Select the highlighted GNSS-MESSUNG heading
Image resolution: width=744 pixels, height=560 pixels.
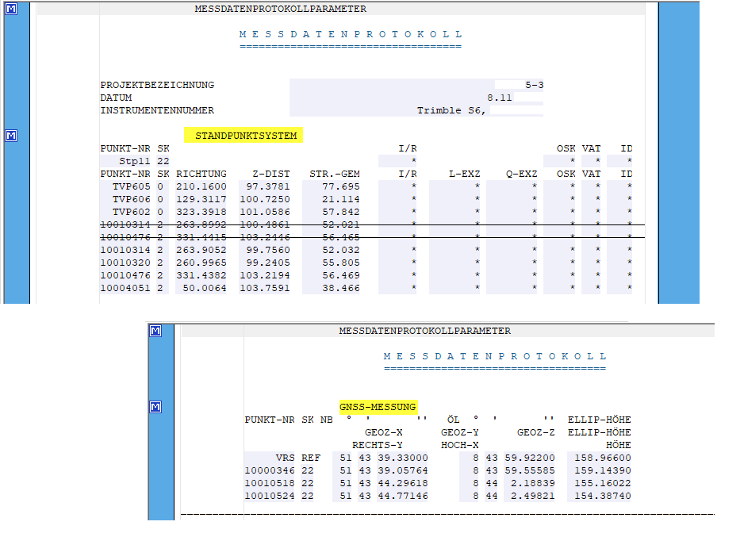(377, 407)
